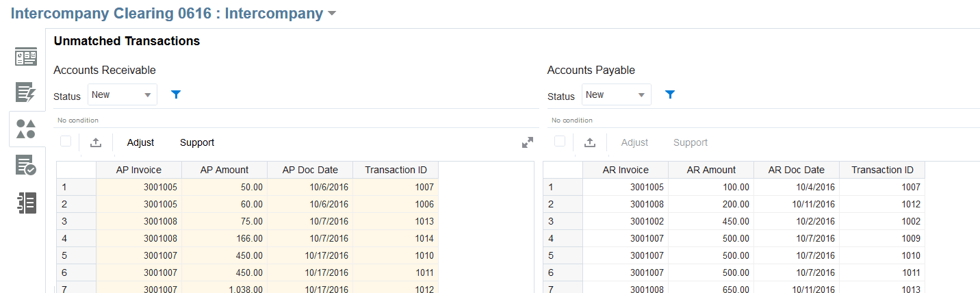The height and width of the screenshot is (293, 980).
Task: Expand Accounts Receivable grid to full view
Action: coord(527,142)
